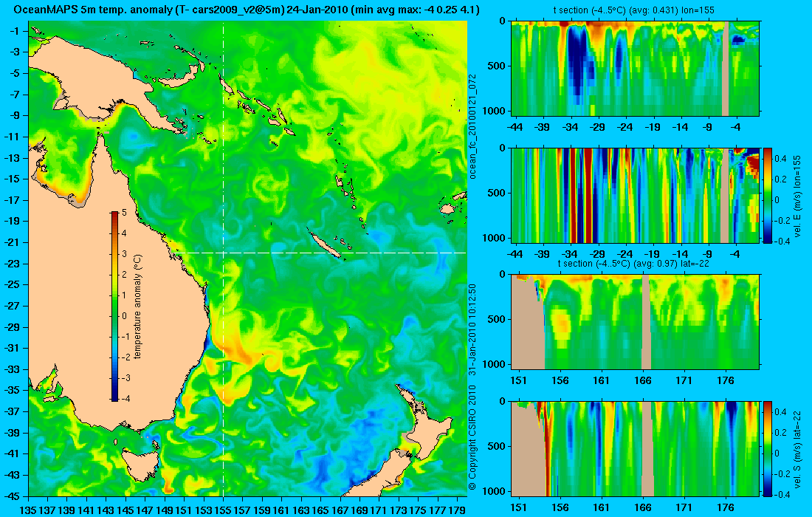Click the New Caledonia island on the map
The image size is (812, 517).
pos(324,244)
